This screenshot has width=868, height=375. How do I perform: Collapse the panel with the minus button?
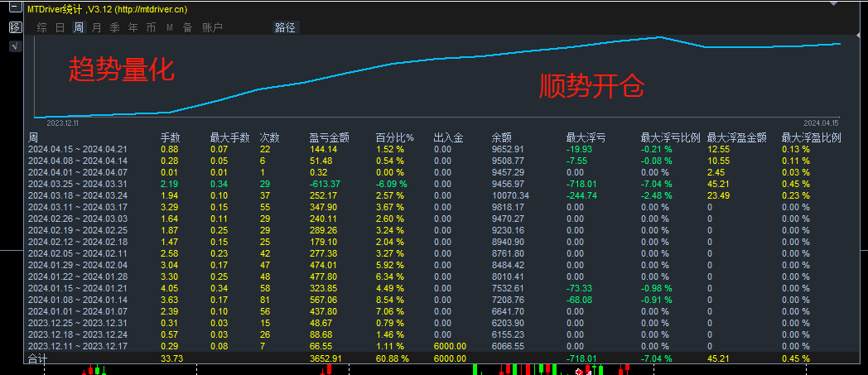(14, 7)
